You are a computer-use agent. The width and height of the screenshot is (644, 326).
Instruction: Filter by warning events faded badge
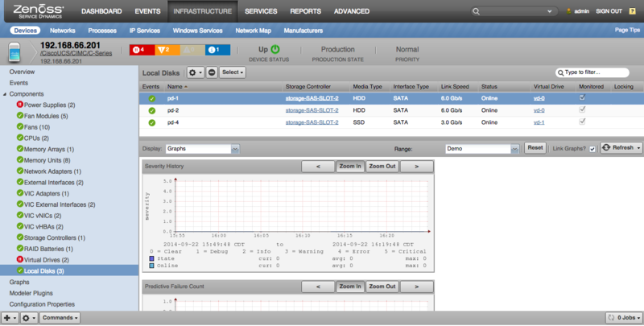click(192, 50)
